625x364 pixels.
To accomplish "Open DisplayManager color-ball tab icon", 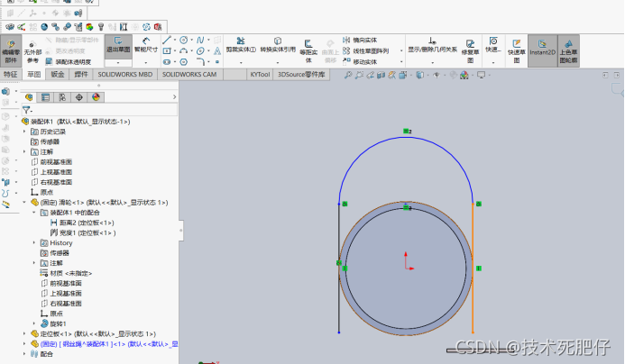I will pos(96,97).
